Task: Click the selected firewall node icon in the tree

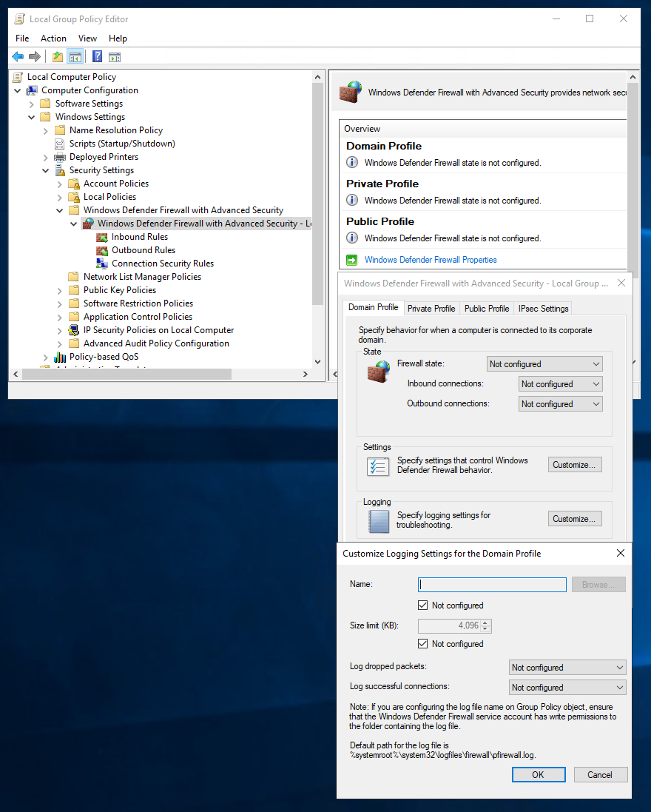Action: [89, 224]
